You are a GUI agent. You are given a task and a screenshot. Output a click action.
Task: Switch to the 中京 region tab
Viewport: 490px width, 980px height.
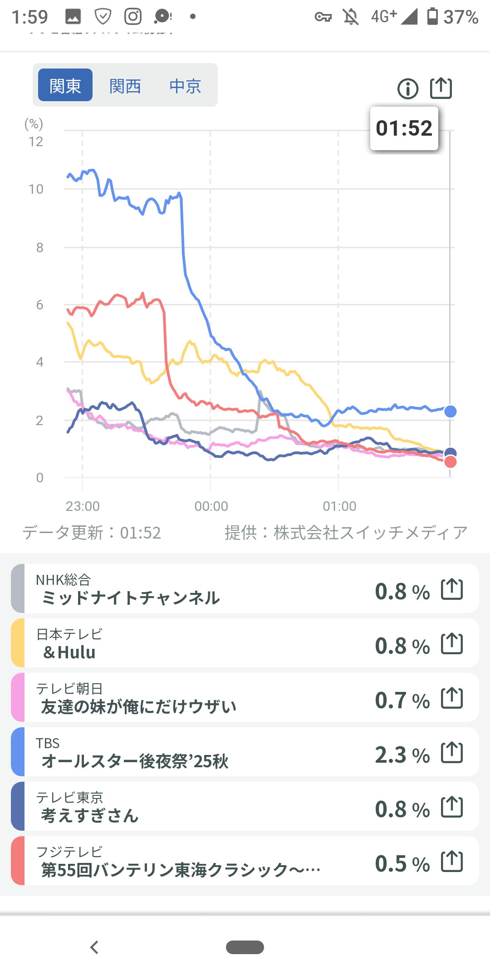(185, 85)
